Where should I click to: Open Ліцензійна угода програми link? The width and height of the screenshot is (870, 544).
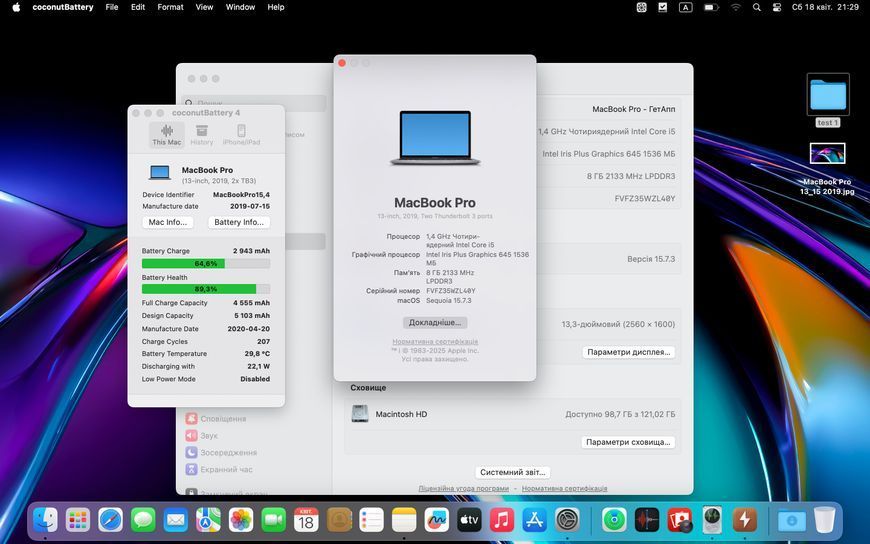(x=463, y=488)
